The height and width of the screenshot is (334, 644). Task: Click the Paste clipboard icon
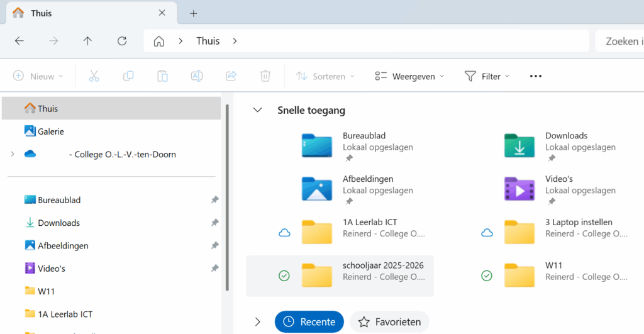tap(162, 76)
